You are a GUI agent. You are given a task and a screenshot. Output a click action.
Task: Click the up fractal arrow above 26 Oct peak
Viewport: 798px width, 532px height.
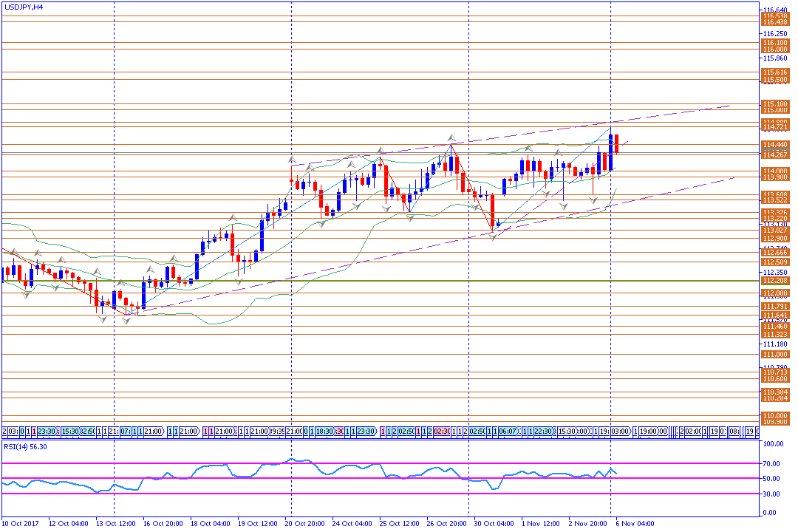pyautogui.click(x=451, y=138)
